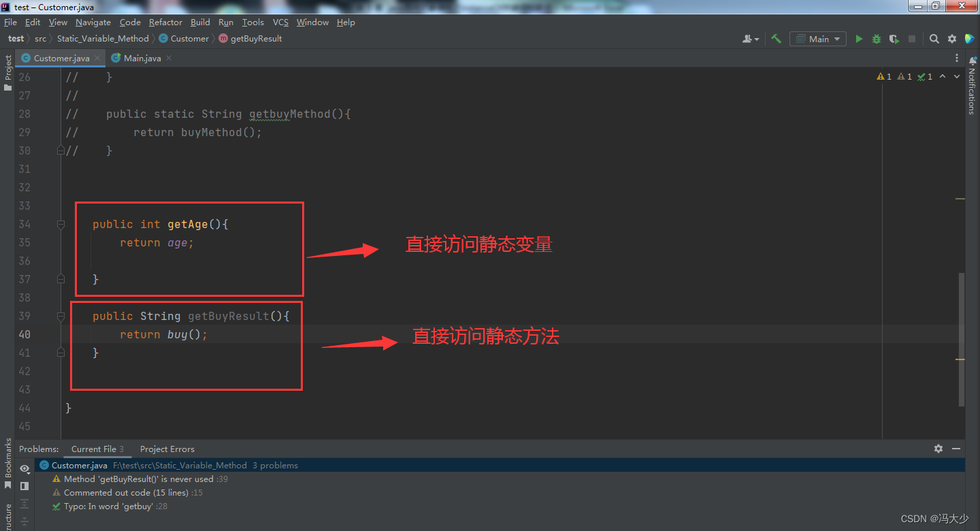Select the Current File problems tab
Viewport: 980px width, 531px height.
97,449
